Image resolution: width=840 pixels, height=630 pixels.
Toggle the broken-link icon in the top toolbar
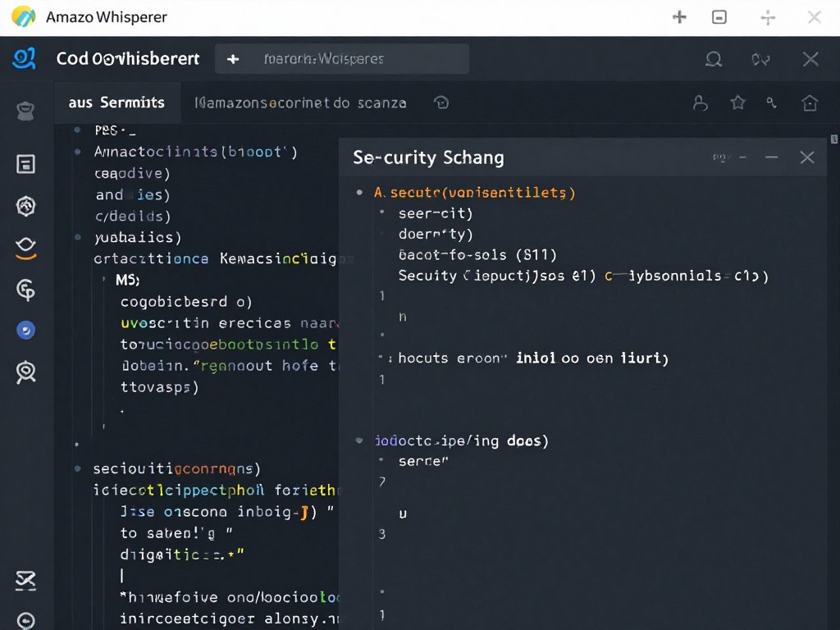760,59
